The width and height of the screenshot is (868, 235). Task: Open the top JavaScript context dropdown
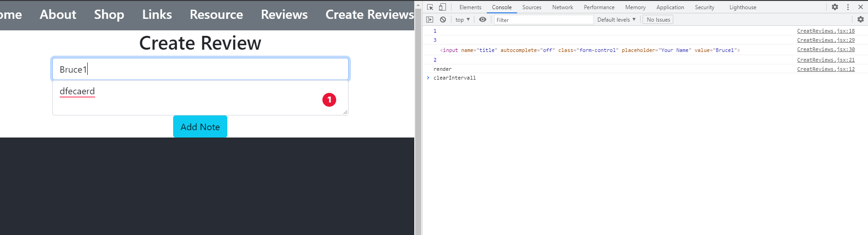coord(462,20)
